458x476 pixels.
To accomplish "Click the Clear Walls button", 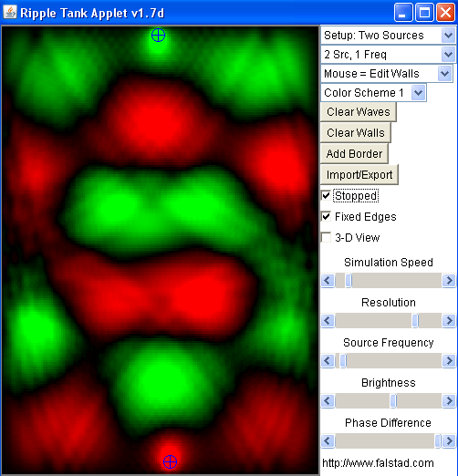I will pos(356,133).
